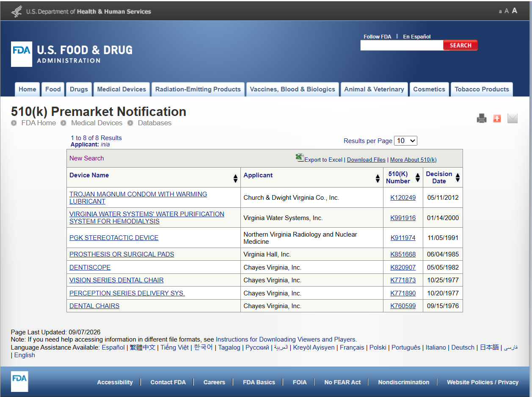Open 510(k) number K771890
This screenshot has height=397, width=532.
[403, 293]
